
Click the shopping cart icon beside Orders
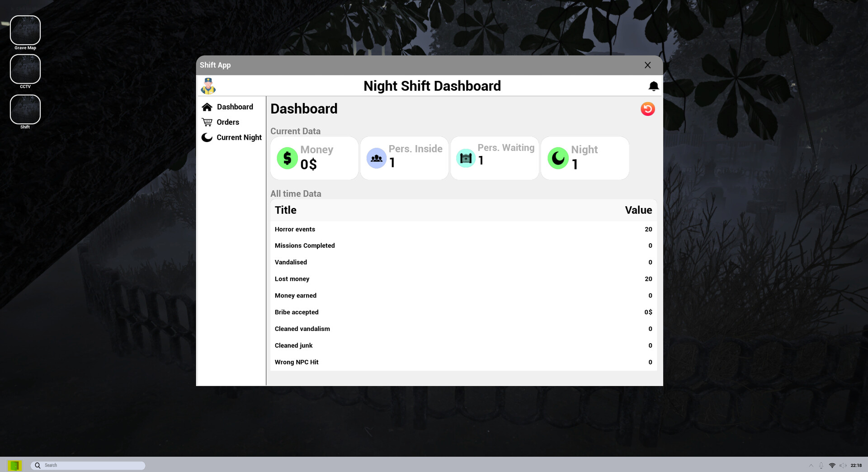(207, 122)
